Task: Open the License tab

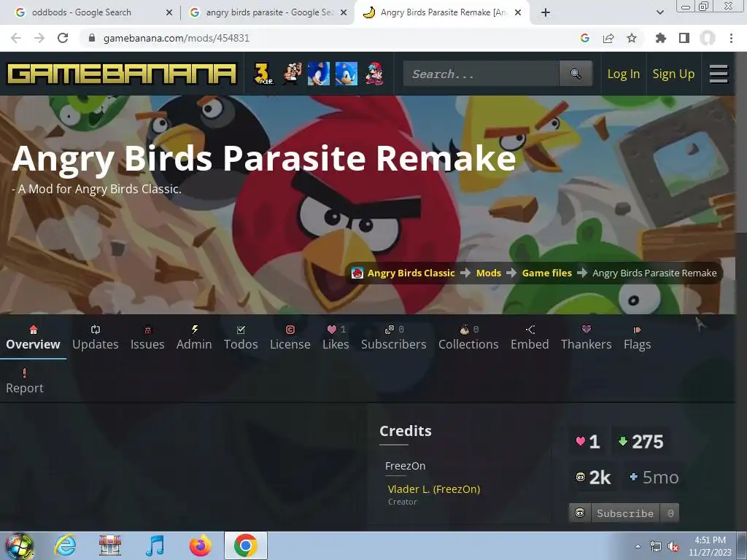Action: click(290, 338)
